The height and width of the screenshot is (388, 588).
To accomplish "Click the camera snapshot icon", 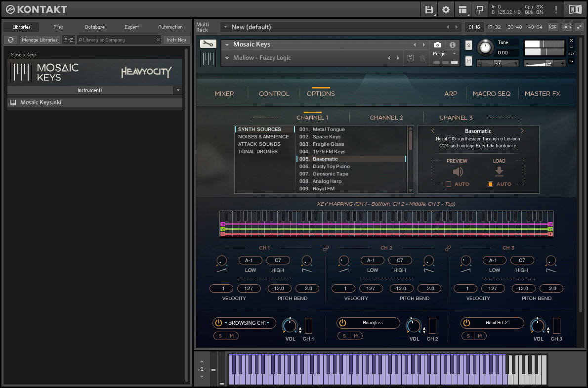I will coord(437,45).
